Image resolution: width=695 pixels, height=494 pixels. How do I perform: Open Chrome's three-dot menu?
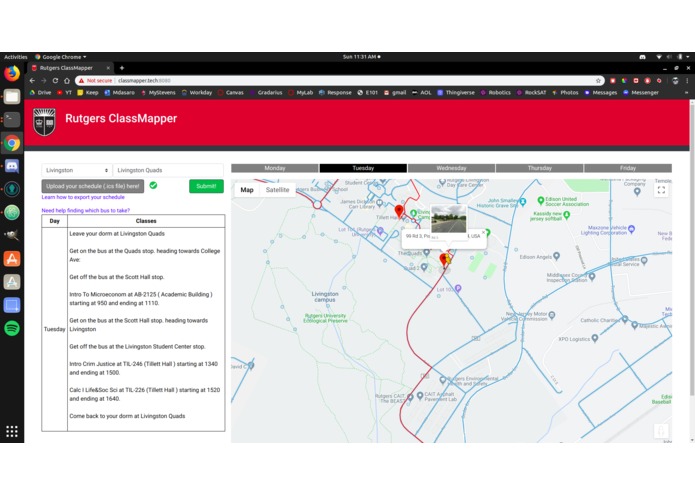687,81
